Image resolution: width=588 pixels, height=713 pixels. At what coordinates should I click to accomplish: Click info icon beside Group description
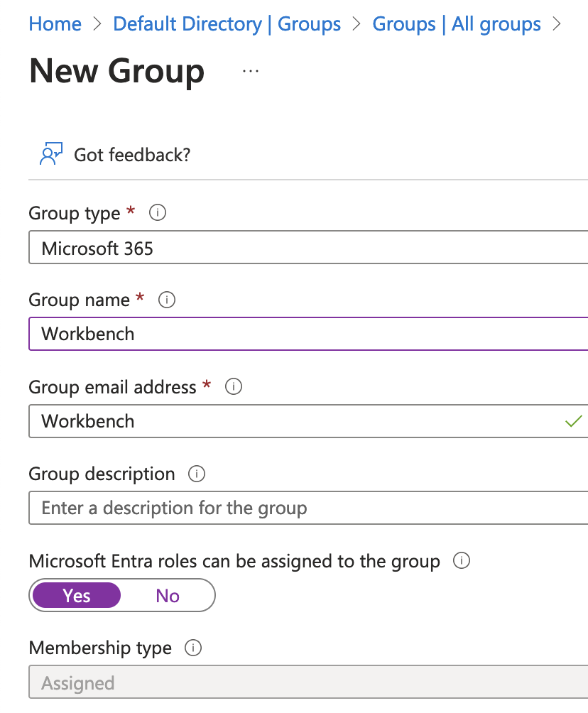click(197, 474)
